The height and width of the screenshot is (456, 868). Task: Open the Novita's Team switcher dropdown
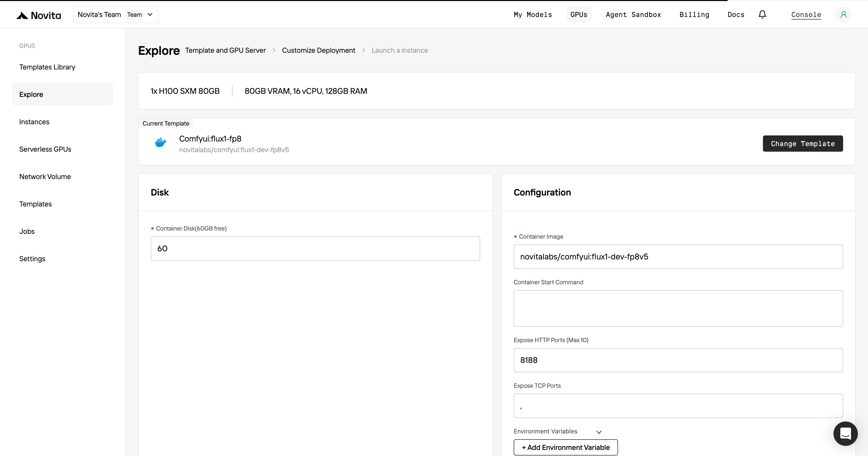(115, 14)
